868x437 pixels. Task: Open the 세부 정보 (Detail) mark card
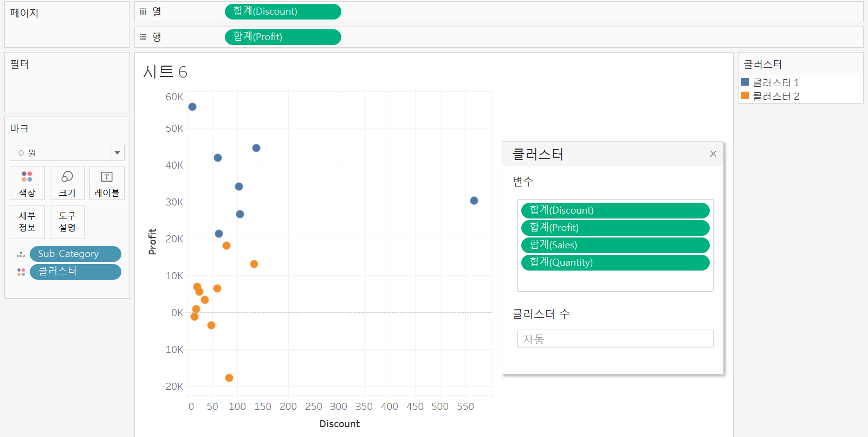tap(27, 222)
